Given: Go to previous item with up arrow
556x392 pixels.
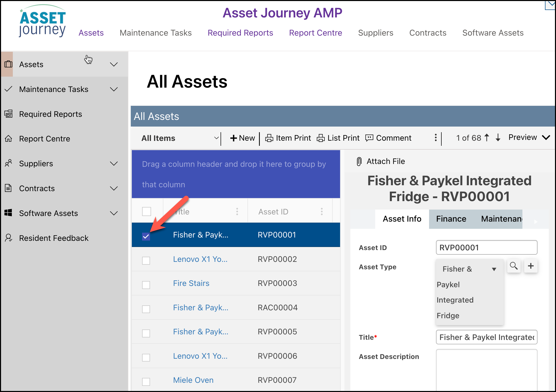Looking at the screenshot, I should click(x=487, y=138).
